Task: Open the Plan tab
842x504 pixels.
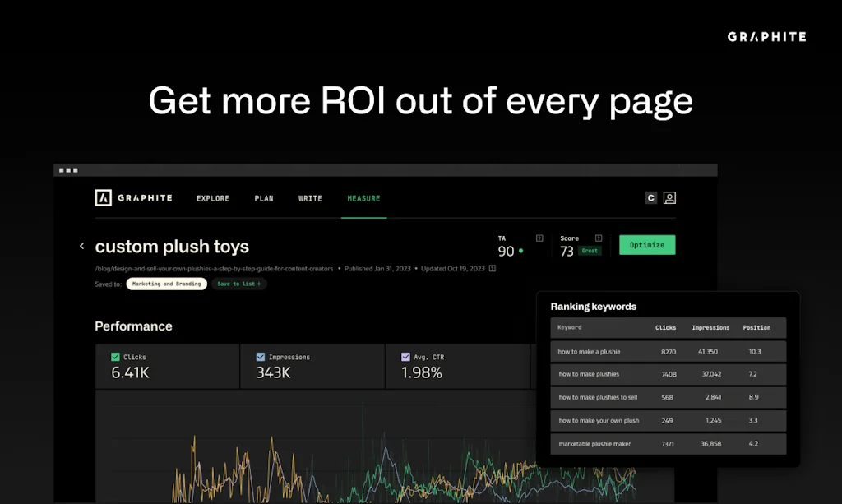Action: [x=264, y=198]
